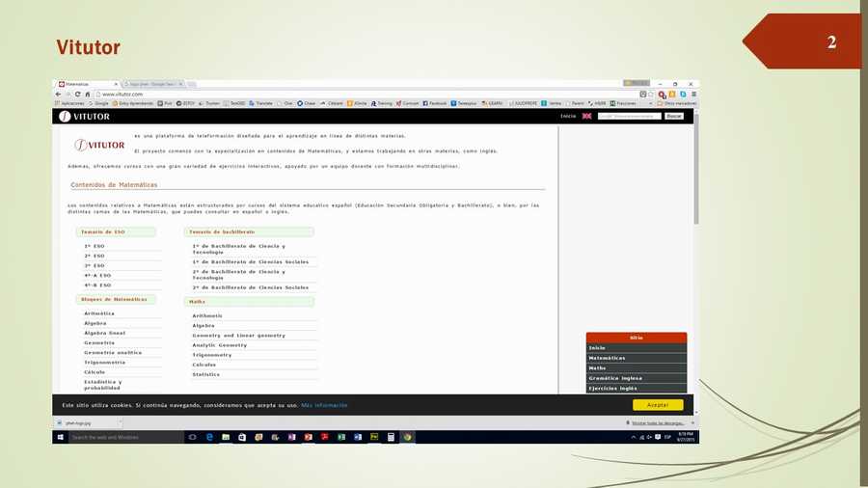Click the Windows taskbar search box
Viewport: 868px width, 488px height.
(x=126, y=437)
